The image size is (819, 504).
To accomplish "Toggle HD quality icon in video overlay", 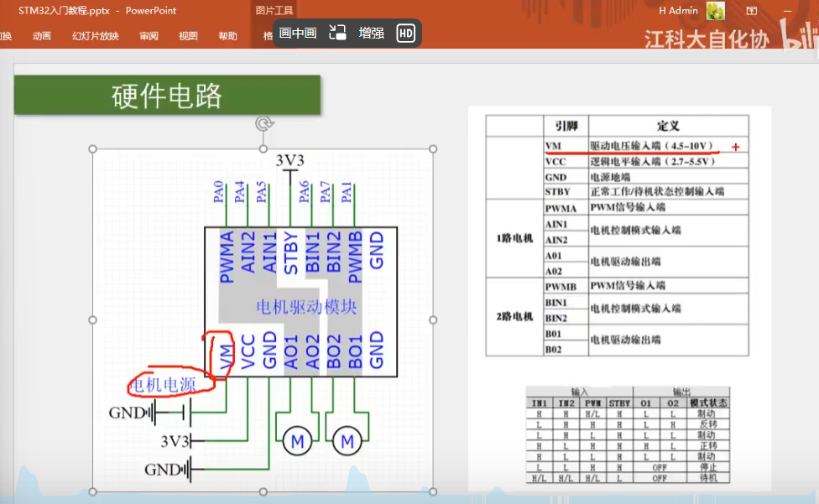I will coord(406,34).
